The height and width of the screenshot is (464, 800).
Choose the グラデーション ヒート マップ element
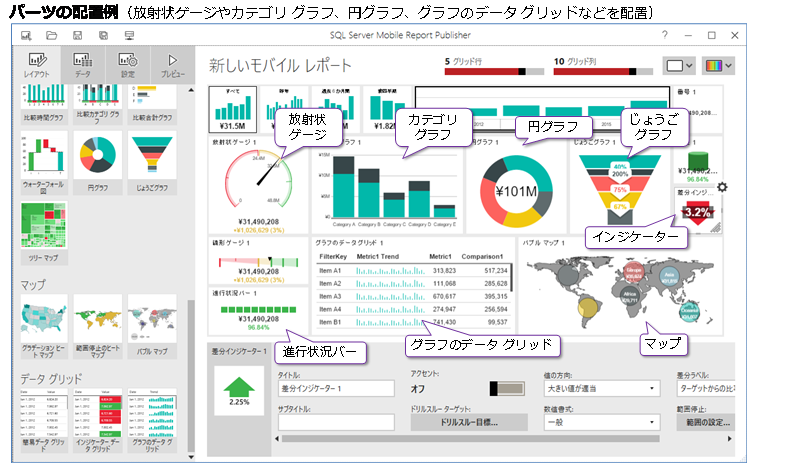click(44, 326)
